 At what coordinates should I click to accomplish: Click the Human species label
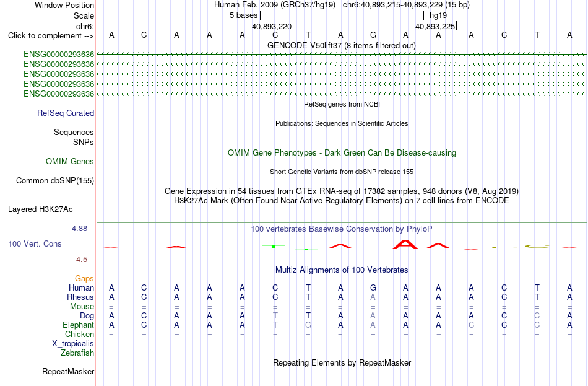[81, 288]
